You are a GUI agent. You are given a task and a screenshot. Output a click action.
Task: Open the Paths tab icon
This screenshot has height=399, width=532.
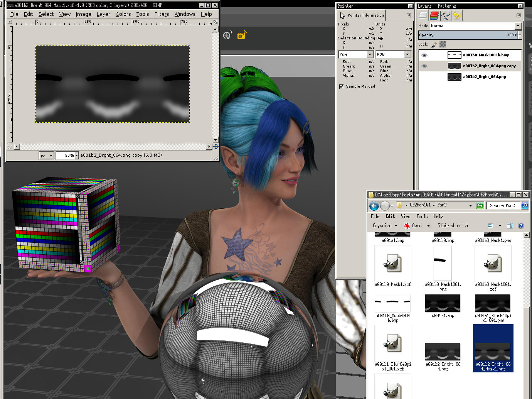pos(446,15)
